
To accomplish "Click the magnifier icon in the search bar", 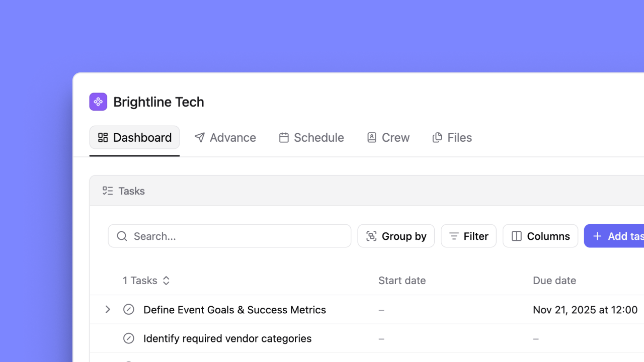I will point(122,236).
